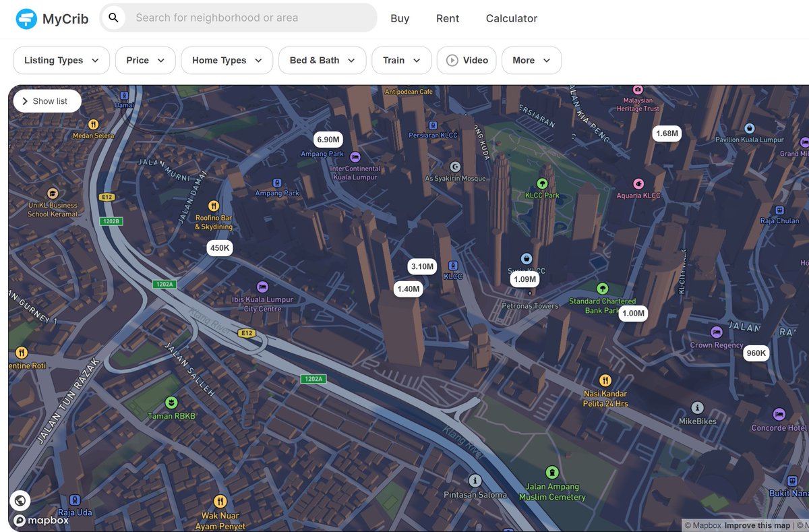Select the 450K price marker
Image resolution: width=809 pixels, height=532 pixels.
[220, 247]
